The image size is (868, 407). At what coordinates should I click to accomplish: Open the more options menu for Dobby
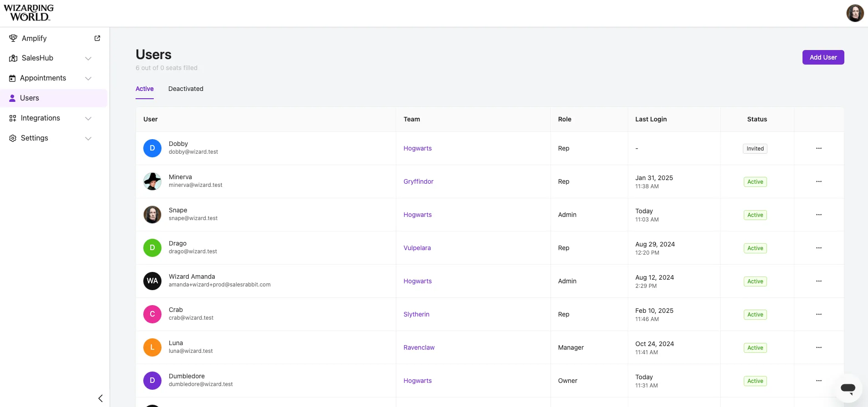point(818,148)
